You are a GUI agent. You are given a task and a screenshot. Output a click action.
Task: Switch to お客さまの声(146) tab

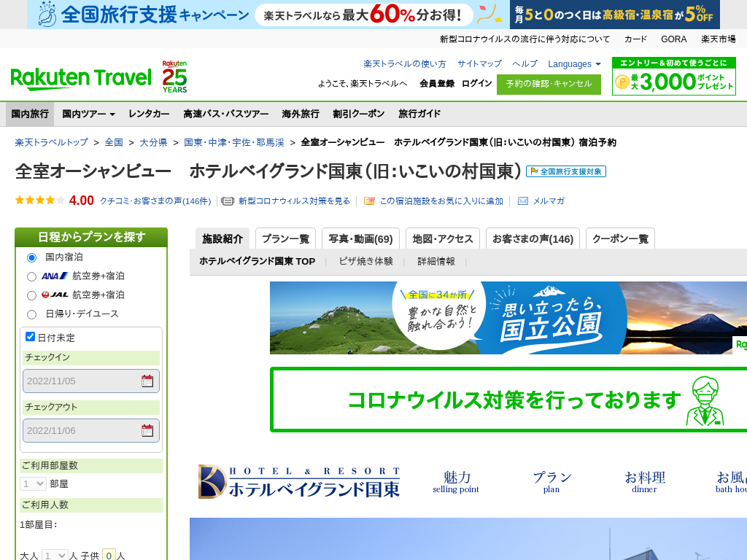(533, 238)
